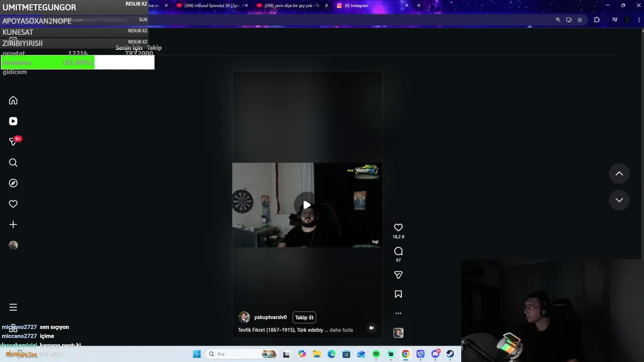Share the reel via the paper plane icon
Image resolution: width=644 pixels, height=362 pixels.
coord(398,275)
